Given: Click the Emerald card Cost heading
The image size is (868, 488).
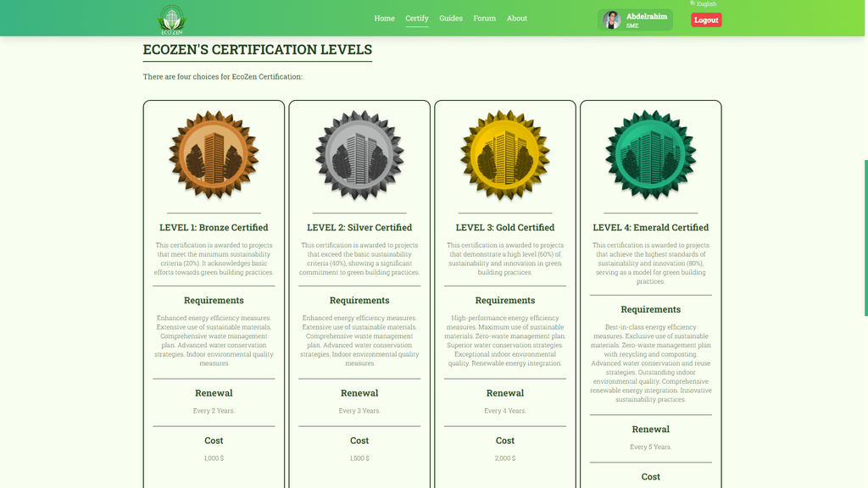Looking at the screenshot, I should tap(650, 477).
